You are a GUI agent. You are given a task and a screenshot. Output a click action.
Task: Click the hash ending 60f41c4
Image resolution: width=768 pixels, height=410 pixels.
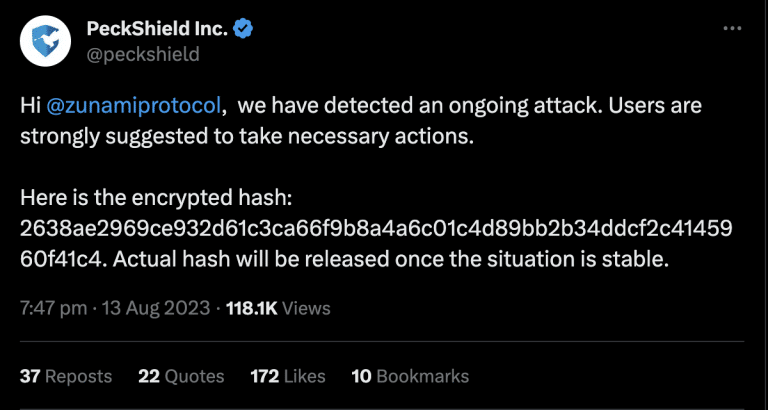pos(62,259)
